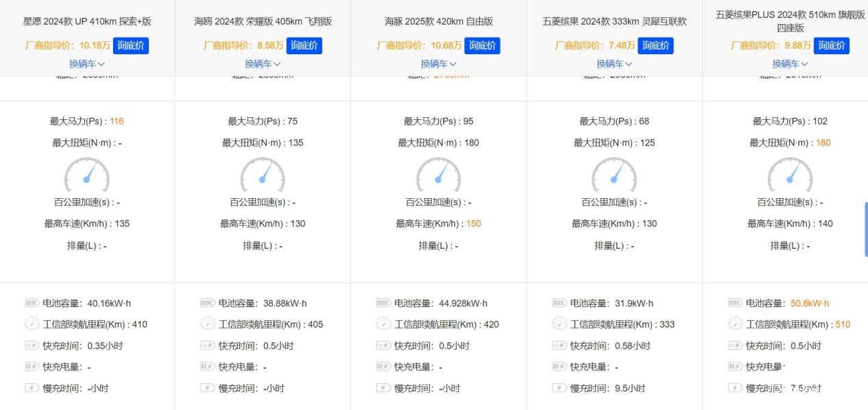Click 慢充时间 icon in 星愿 column
Viewport: 868px width, 410px height.
pyautogui.click(x=32, y=388)
